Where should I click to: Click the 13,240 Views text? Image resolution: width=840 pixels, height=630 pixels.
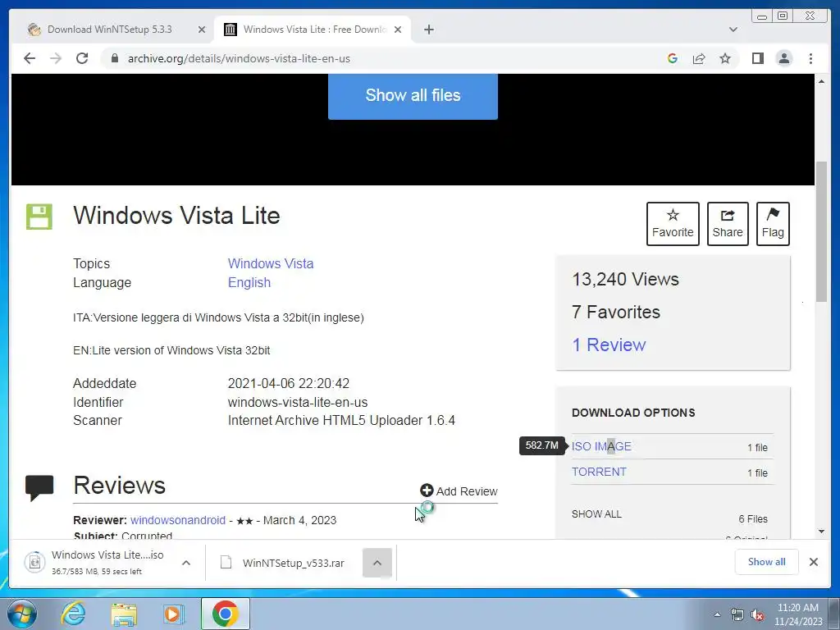[625, 279]
